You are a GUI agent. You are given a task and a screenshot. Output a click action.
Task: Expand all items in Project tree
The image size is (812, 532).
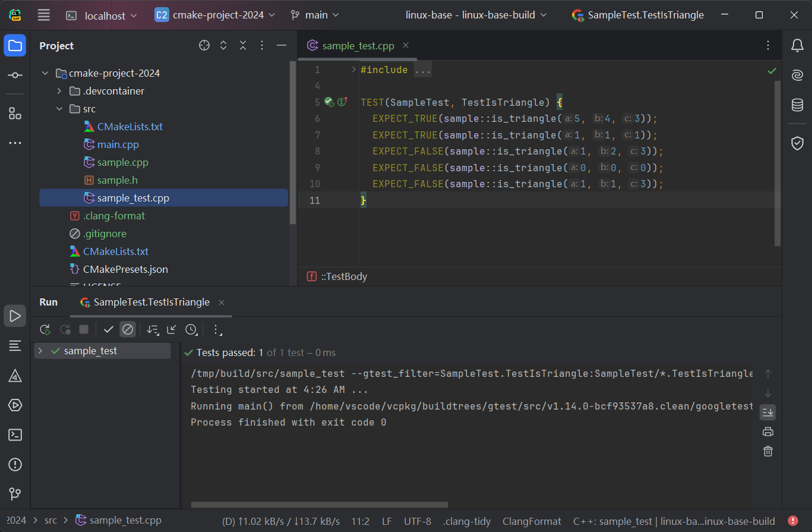click(223, 46)
